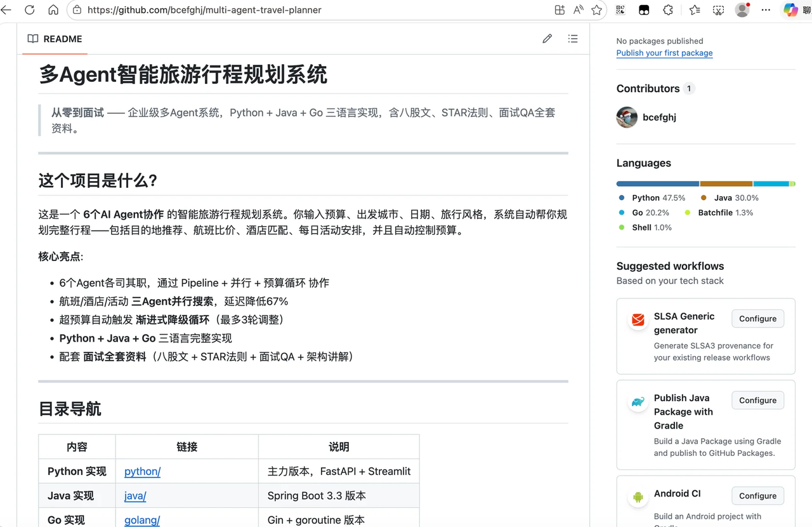View site info via the lock icon
This screenshot has height=527, width=812.
point(77,10)
